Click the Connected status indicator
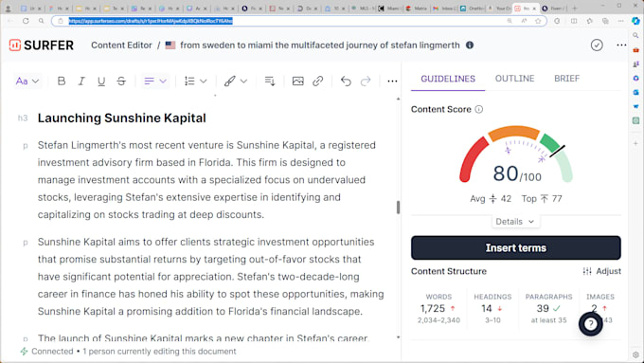The image size is (644, 363). click(46, 352)
